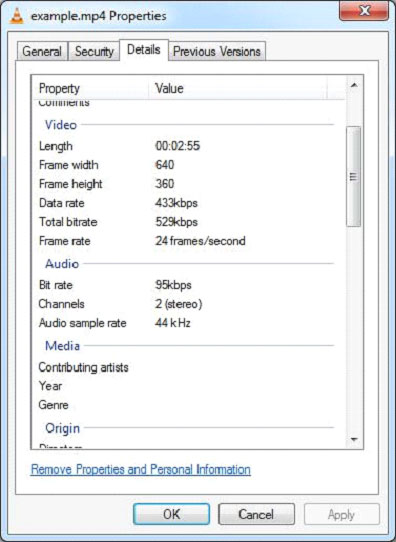Click the VLC cone icon in title bar
This screenshot has height=542, width=396.
pos(17,16)
